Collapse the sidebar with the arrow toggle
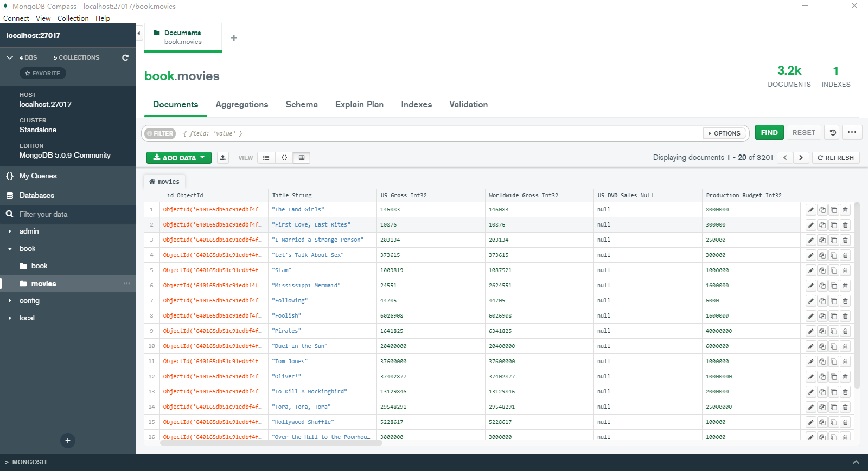Viewport: 868px width, 471px height. [x=139, y=33]
